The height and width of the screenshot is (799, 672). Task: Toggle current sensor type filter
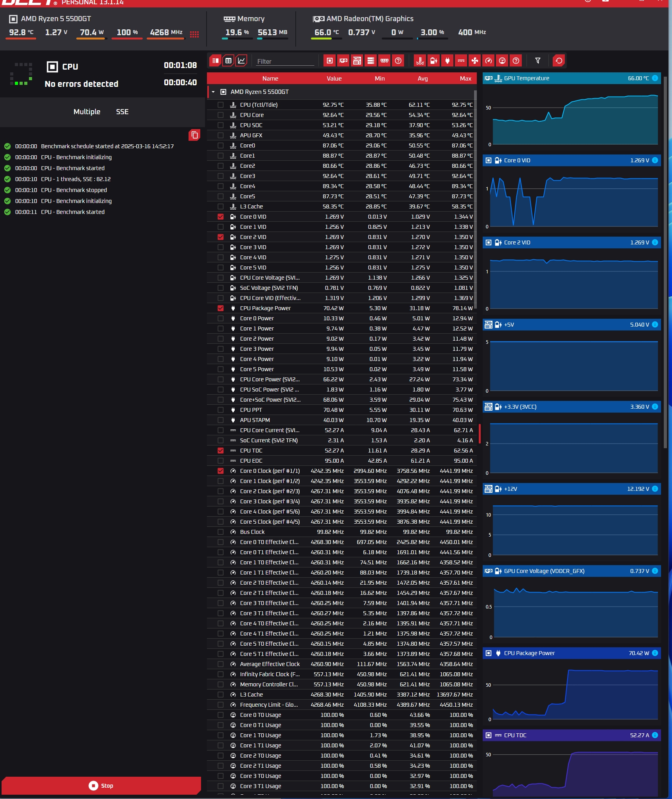pyautogui.click(x=461, y=61)
